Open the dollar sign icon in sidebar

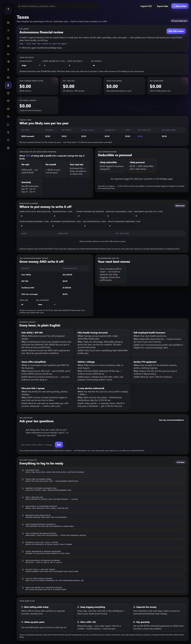tap(8, 69)
